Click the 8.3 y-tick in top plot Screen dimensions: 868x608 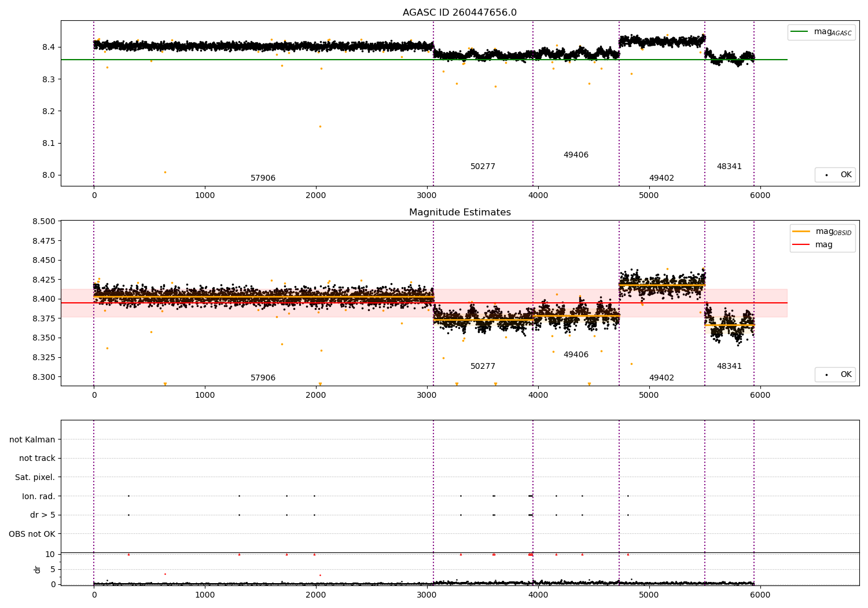click(x=49, y=79)
